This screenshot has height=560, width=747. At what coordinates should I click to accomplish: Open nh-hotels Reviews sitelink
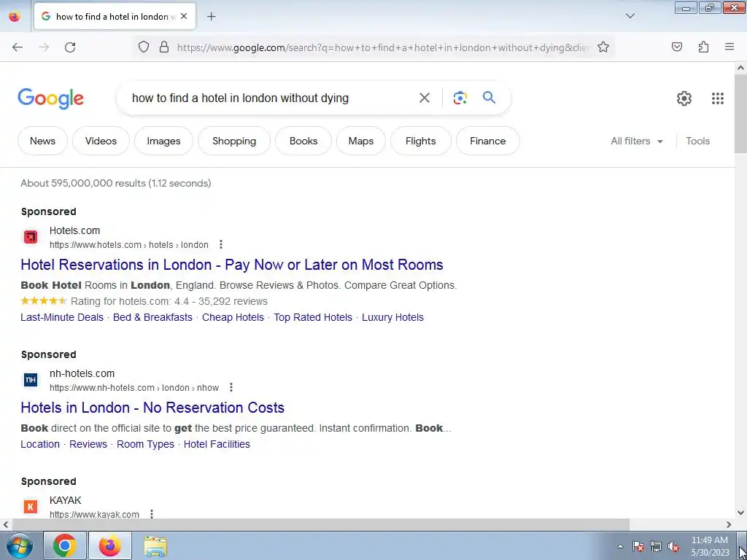pos(88,444)
